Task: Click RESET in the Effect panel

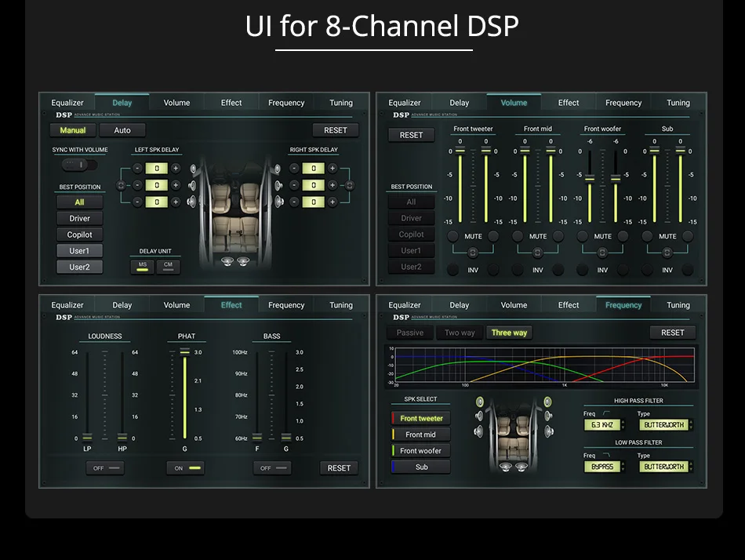Action: pos(339,467)
